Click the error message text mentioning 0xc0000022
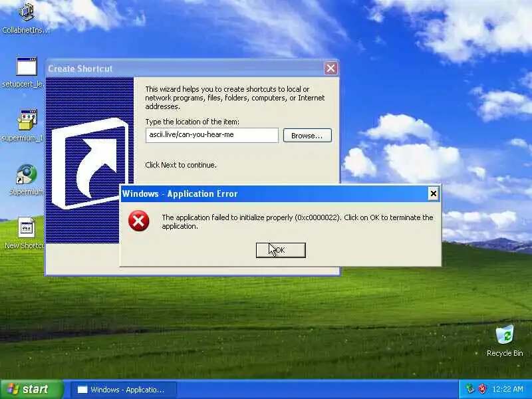Image resolution: width=532 pixels, height=399 pixels. click(297, 221)
